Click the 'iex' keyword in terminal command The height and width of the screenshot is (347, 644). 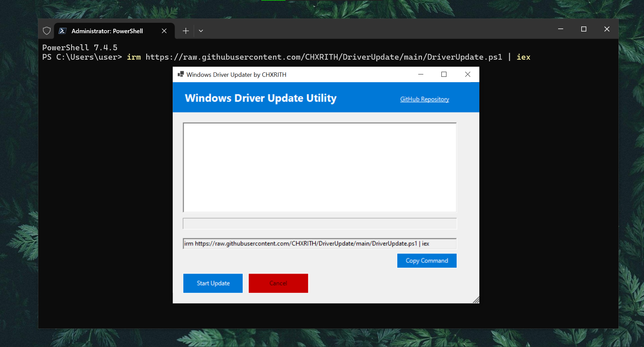pyautogui.click(x=523, y=57)
